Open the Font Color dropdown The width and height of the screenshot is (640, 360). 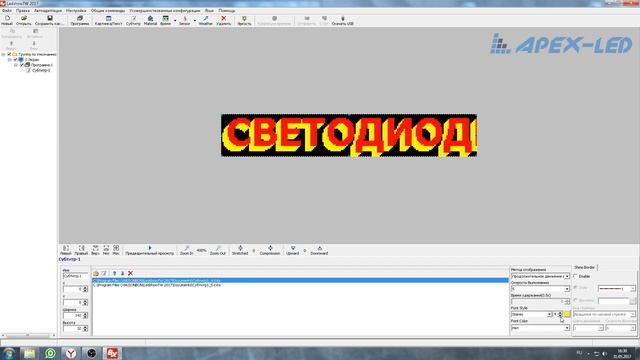[x=567, y=328]
